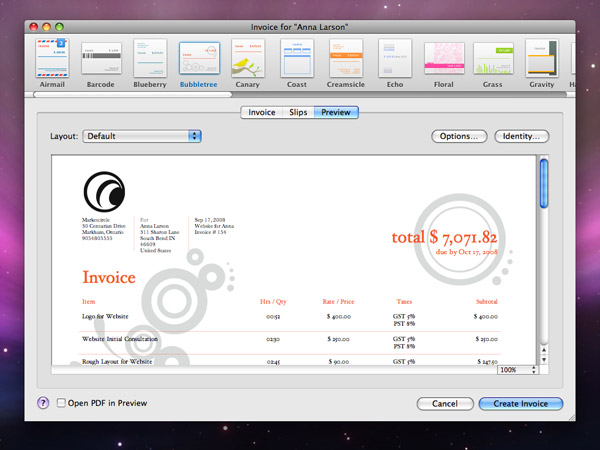Click the Logo for Website row

tap(290, 320)
